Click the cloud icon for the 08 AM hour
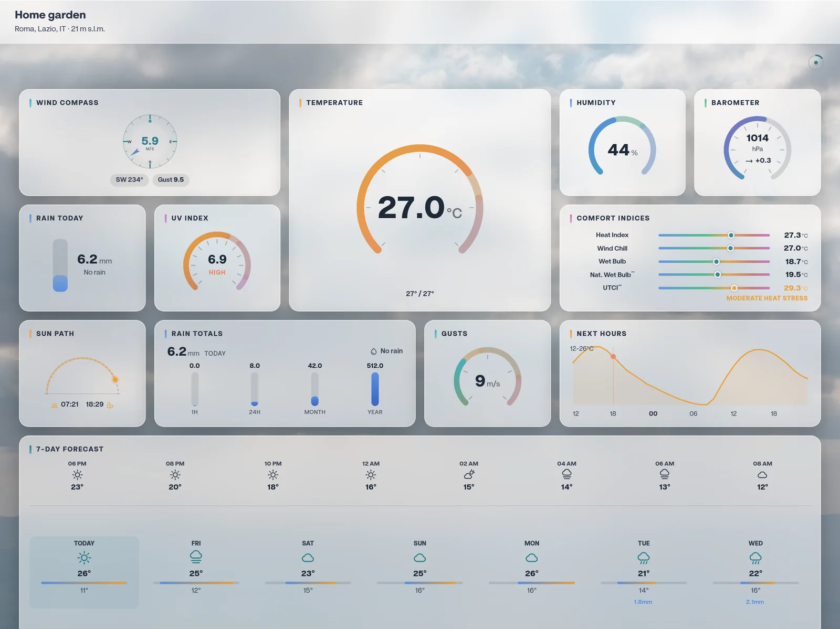840x629 pixels. coord(762,475)
